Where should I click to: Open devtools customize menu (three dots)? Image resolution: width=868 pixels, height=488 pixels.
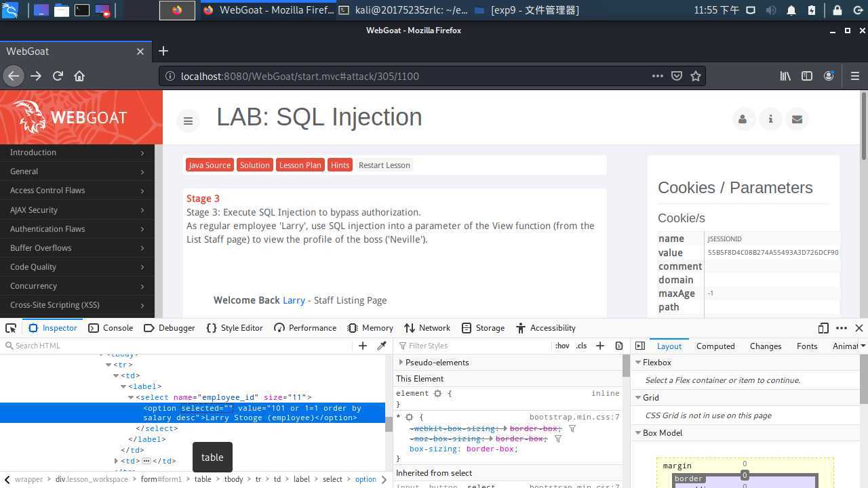tap(842, 328)
